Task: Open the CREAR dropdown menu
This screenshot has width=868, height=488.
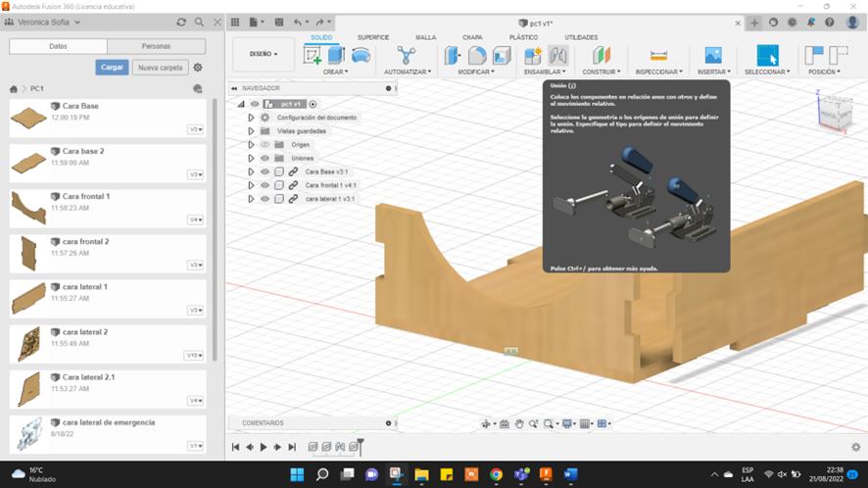Action: click(x=335, y=72)
